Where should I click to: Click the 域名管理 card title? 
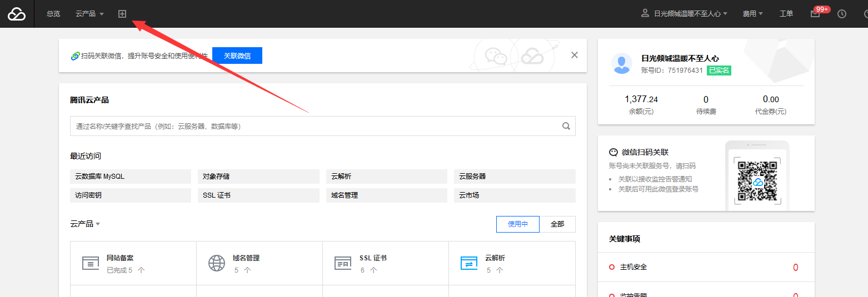point(246,258)
